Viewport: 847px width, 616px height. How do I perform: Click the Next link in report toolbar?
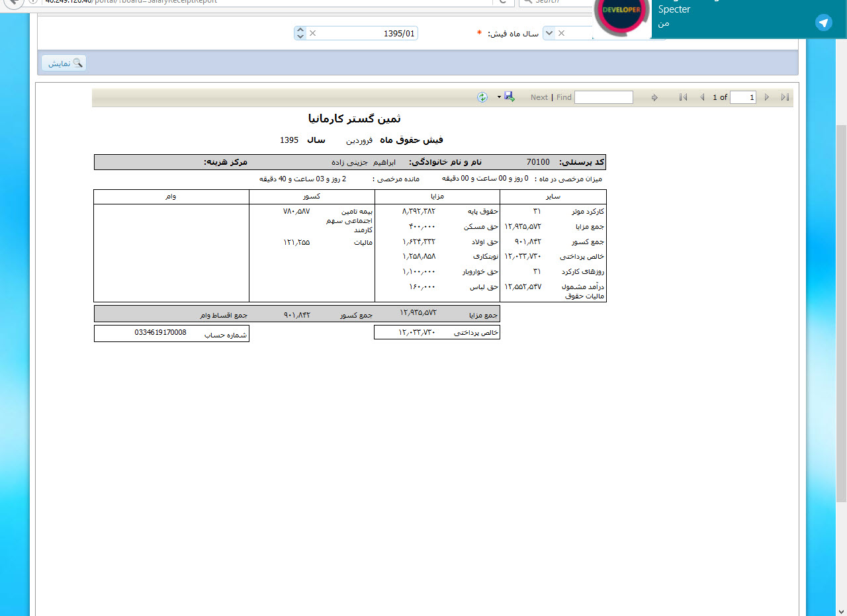coord(539,97)
